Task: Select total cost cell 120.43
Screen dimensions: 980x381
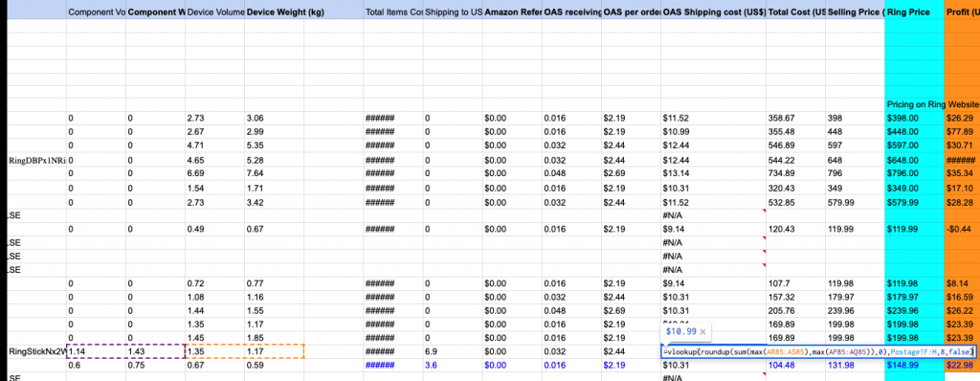Action: [x=795, y=229]
